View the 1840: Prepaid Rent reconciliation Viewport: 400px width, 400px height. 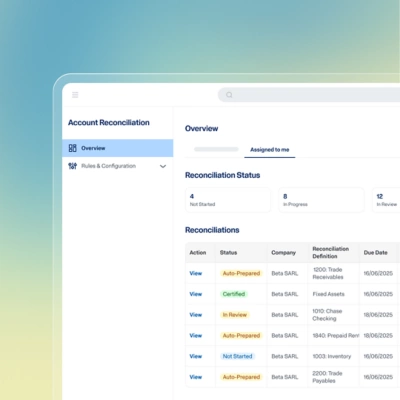coord(196,335)
